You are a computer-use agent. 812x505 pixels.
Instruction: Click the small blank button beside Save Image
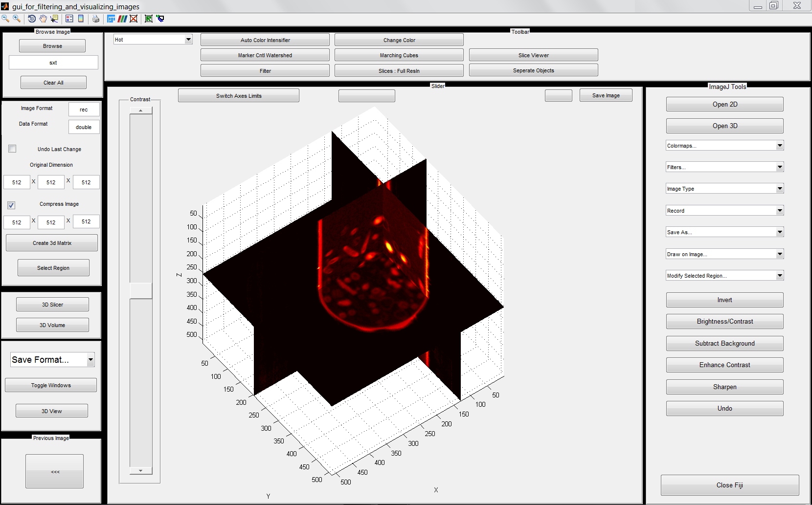coord(559,96)
